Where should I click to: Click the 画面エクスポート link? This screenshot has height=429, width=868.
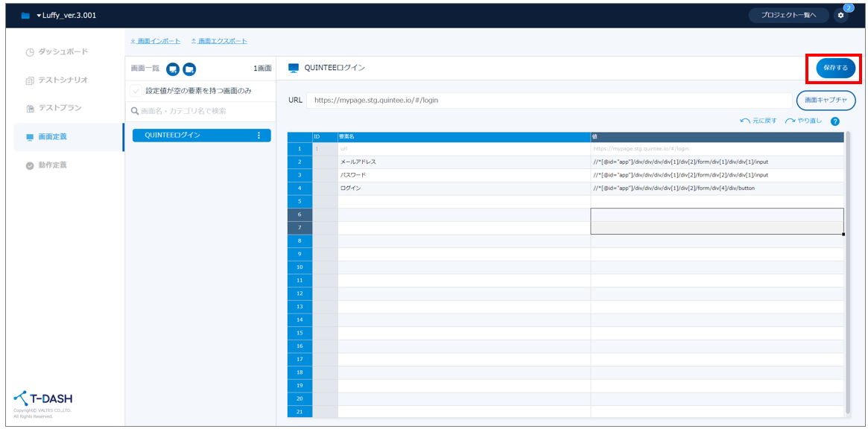219,41
